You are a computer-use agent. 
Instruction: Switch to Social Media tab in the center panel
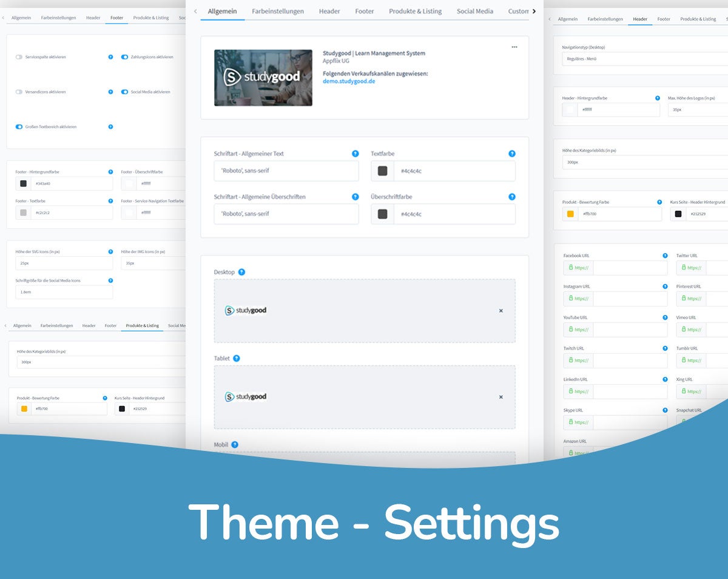(x=475, y=11)
